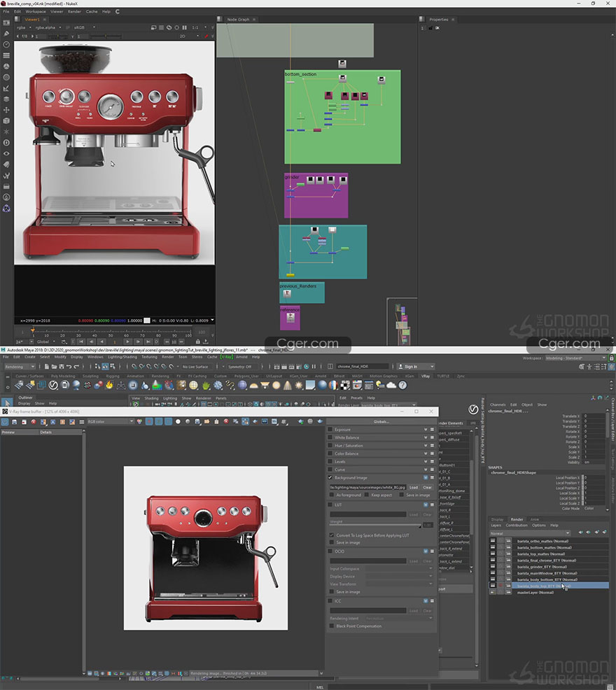Enable the Hue / Saturation checkbox
Screen dimensions: 616x690
pos(330,445)
